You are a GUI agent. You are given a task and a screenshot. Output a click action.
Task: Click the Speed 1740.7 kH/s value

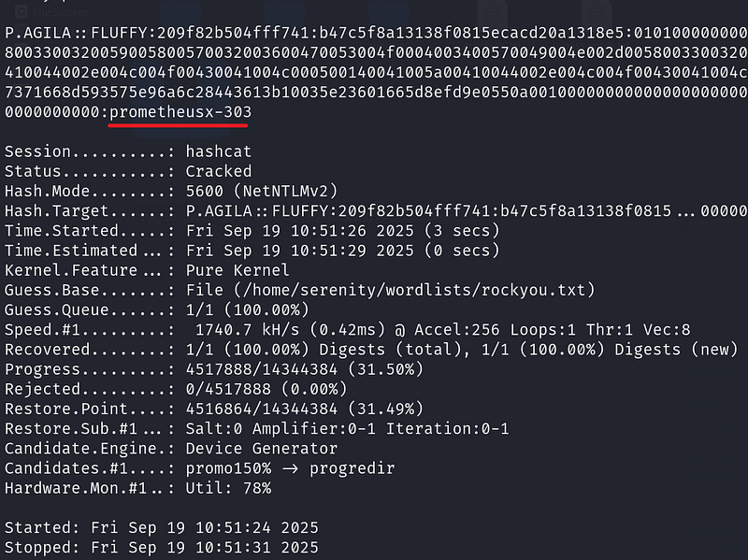[x=247, y=330]
